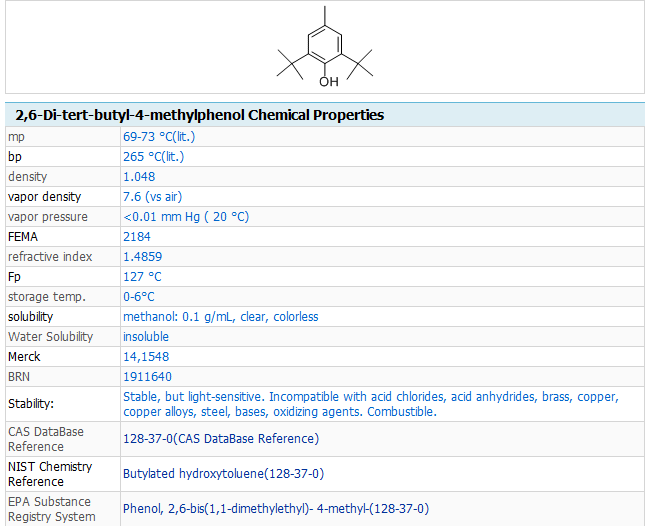This screenshot has height=526, width=648.
Task: Click the Water Solubility value insoluble
Action: pos(146,336)
